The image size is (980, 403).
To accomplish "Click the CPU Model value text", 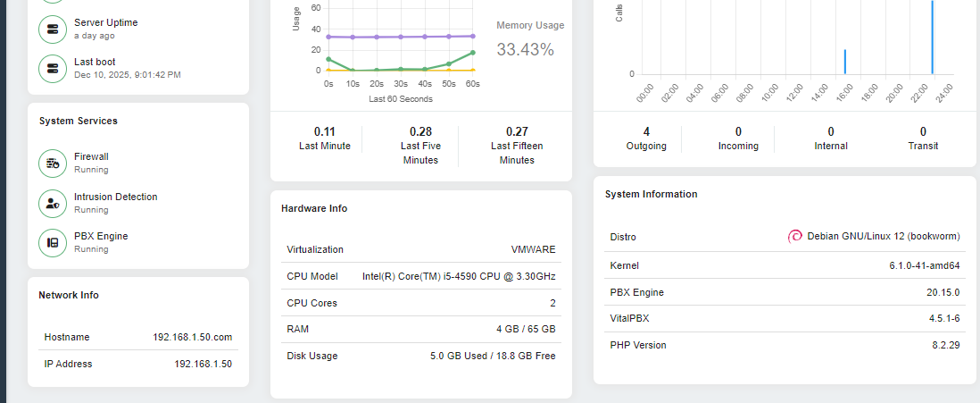I will pos(459,276).
